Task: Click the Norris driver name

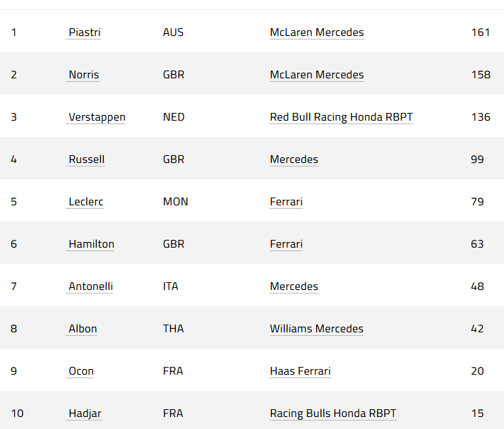Action: 83,75
